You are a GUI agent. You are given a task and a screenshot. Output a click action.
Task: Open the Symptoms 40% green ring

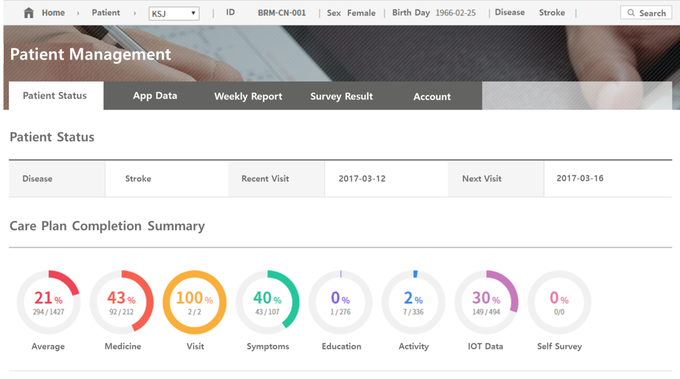click(x=268, y=302)
